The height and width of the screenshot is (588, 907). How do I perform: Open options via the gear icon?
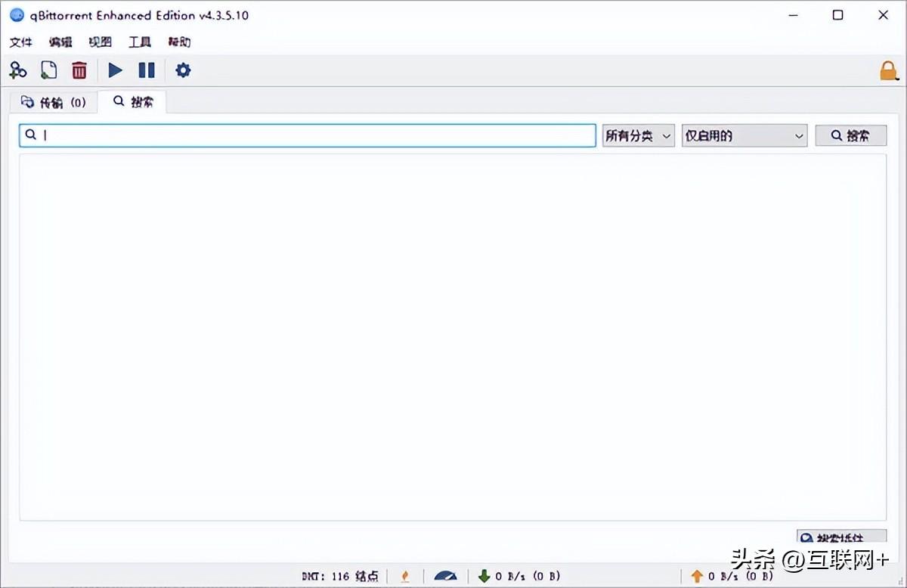coord(183,70)
